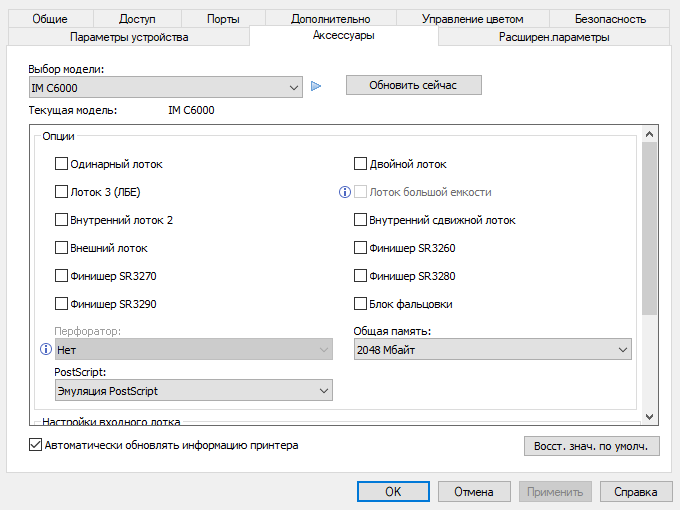The width and height of the screenshot is (680, 510).
Task: Toggle Блок фальцовки checkbox
Action: click(x=361, y=304)
